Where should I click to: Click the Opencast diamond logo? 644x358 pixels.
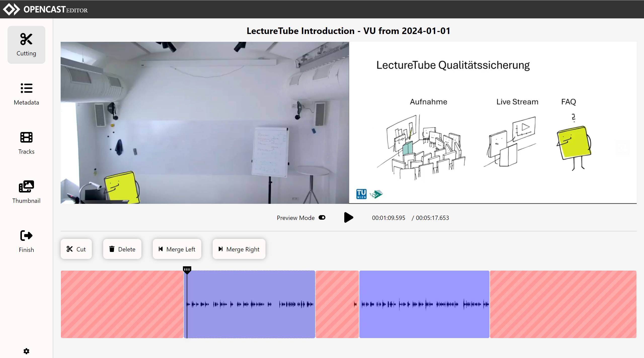[x=11, y=9]
